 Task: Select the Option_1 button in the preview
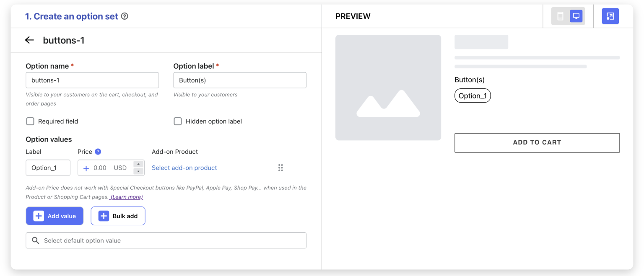[473, 95]
